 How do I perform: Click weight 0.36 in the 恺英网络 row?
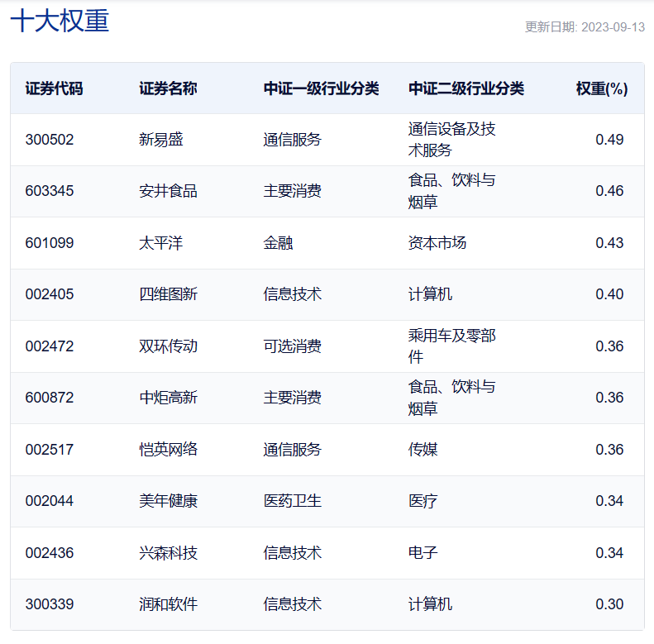click(x=609, y=450)
